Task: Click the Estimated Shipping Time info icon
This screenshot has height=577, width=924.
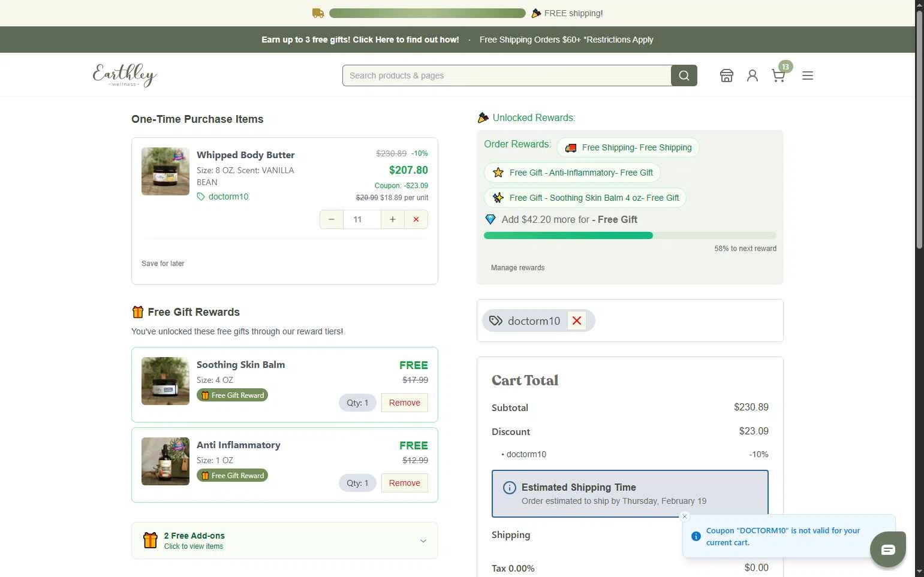Action: coord(509,488)
